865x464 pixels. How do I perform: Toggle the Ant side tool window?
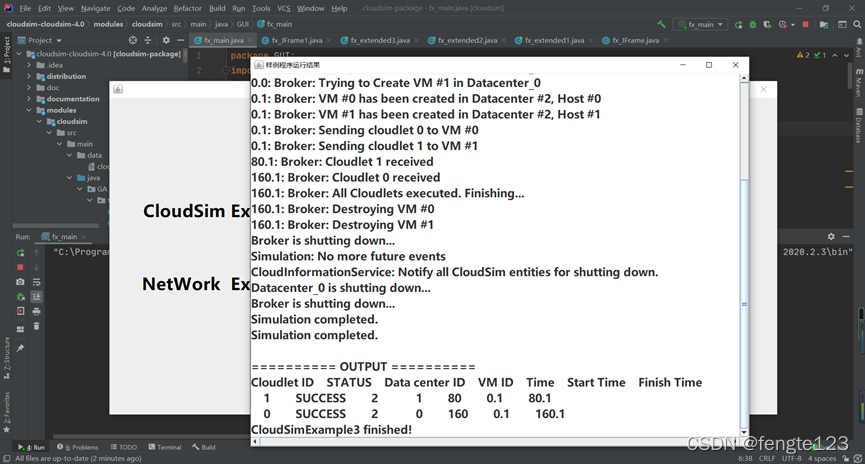859,48
